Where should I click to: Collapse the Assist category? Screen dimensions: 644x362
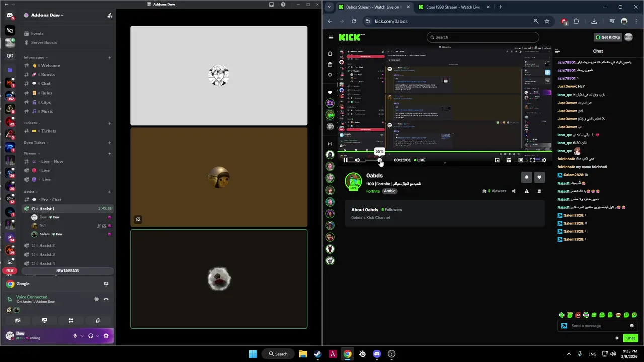(30, 192)
